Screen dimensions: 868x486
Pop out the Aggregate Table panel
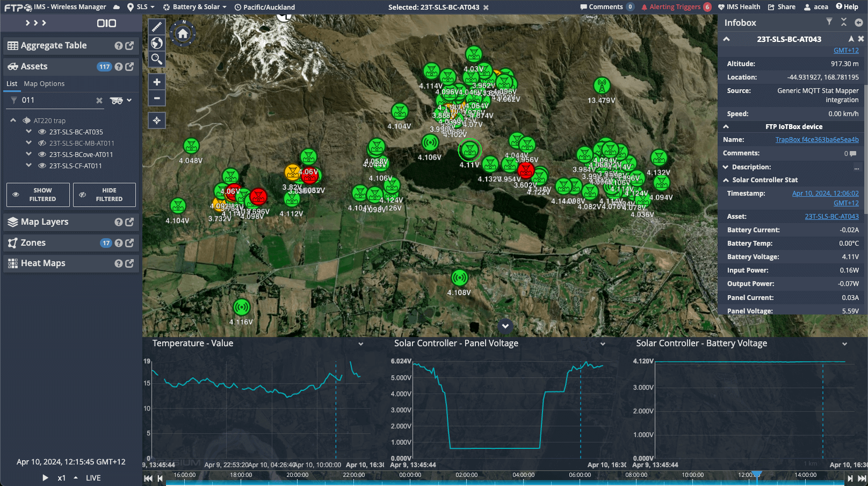pos(129,46)
